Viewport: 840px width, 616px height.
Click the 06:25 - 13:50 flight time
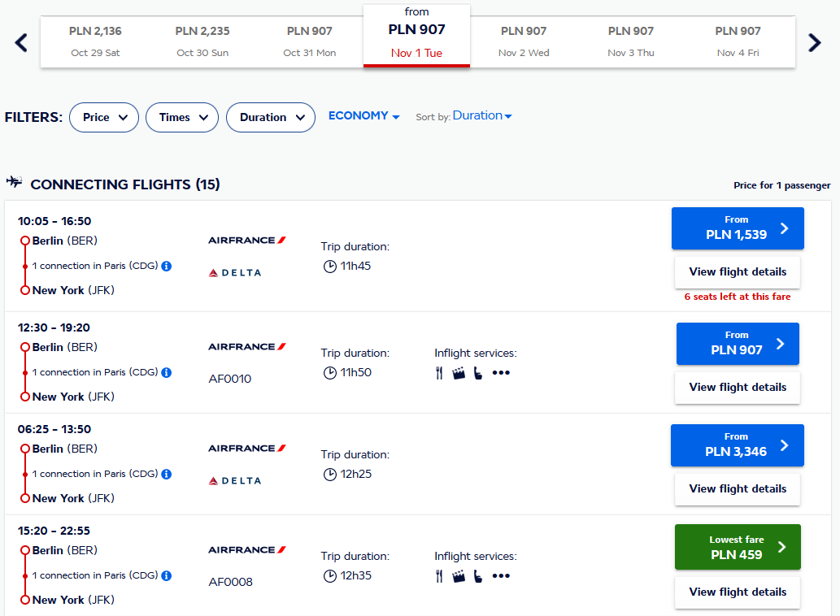coord(54,429)
